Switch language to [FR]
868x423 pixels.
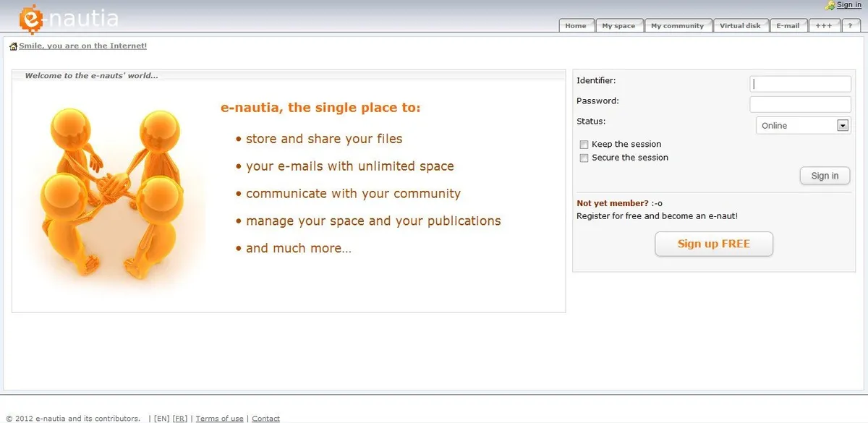pyautogui.click(x=180, y=419)
